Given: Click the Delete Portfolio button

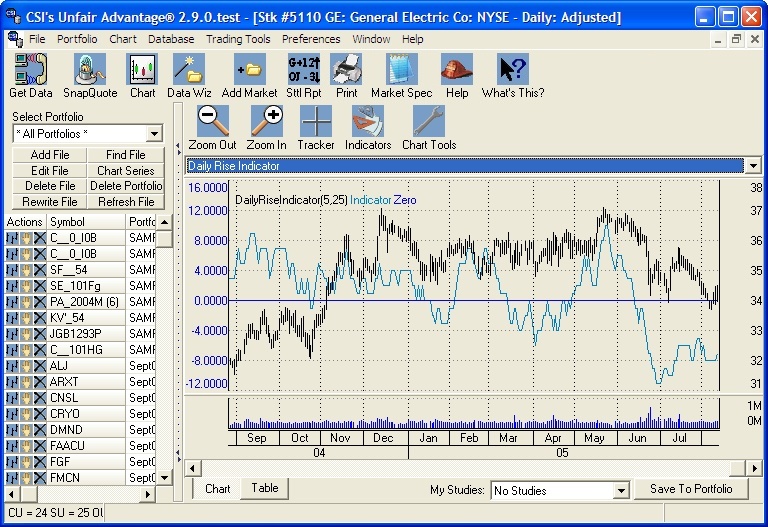Looking at the screenshot, I should (x=126, y=186).
